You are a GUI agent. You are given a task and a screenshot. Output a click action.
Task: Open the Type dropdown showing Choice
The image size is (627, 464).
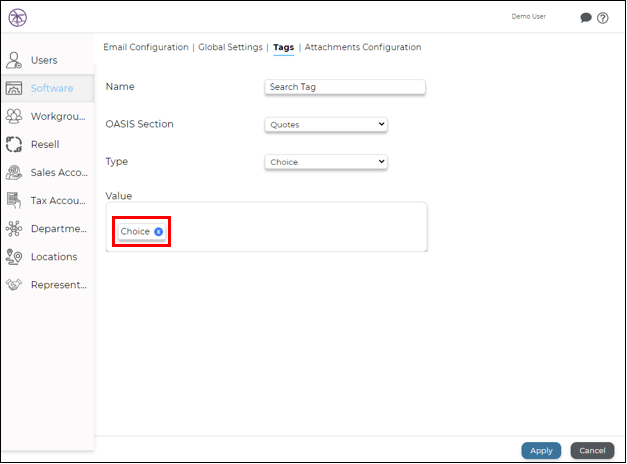coord(326,162)
